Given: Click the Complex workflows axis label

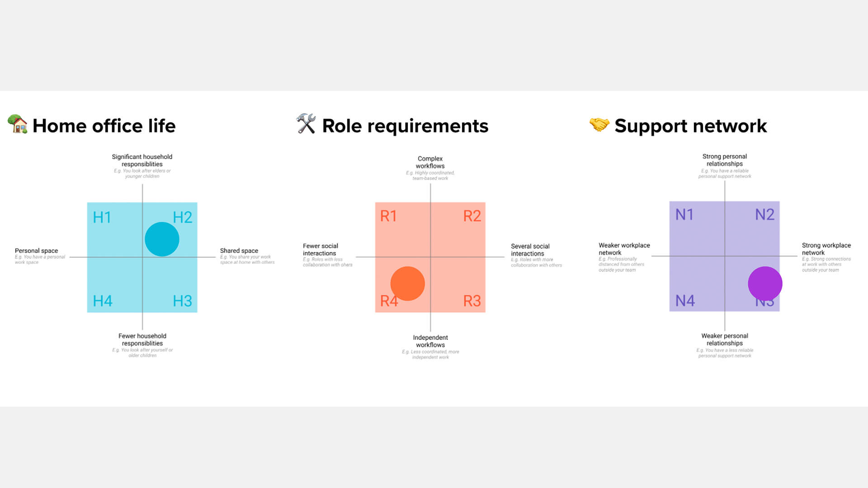Looking at the screenshot, I should click(x=430, y=162).
